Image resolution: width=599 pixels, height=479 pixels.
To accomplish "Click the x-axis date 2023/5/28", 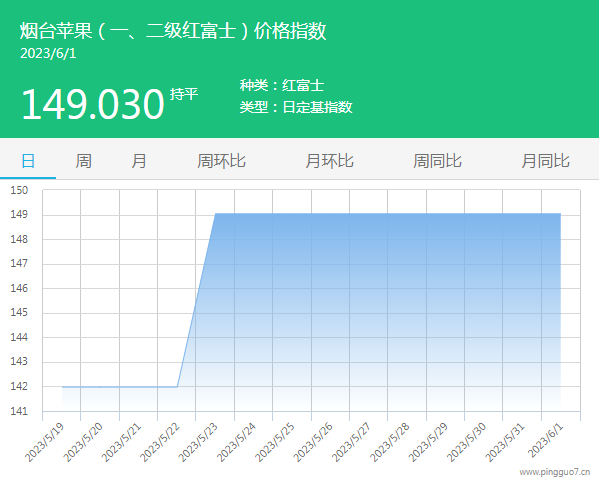I will 390,443.
